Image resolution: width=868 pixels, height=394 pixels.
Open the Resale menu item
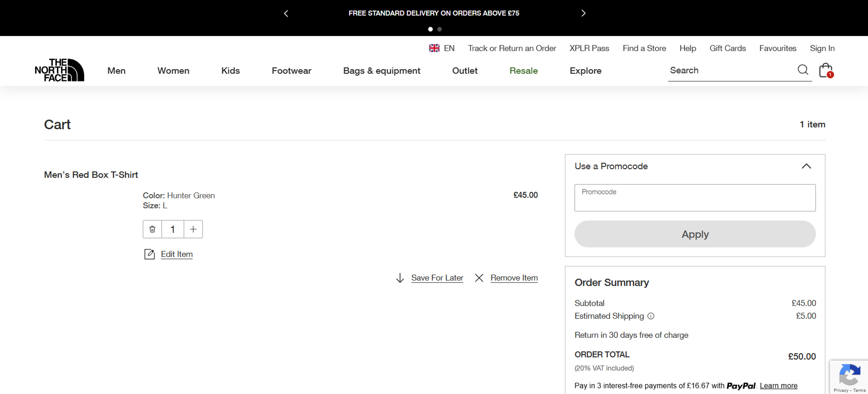tap(524, 71)
